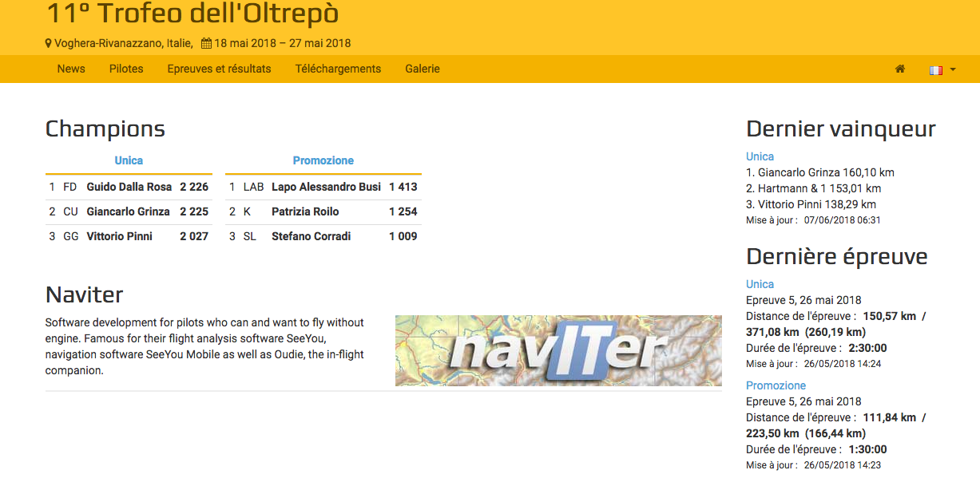Click the calendar icon beside the dates

click(x=206, y=43)
